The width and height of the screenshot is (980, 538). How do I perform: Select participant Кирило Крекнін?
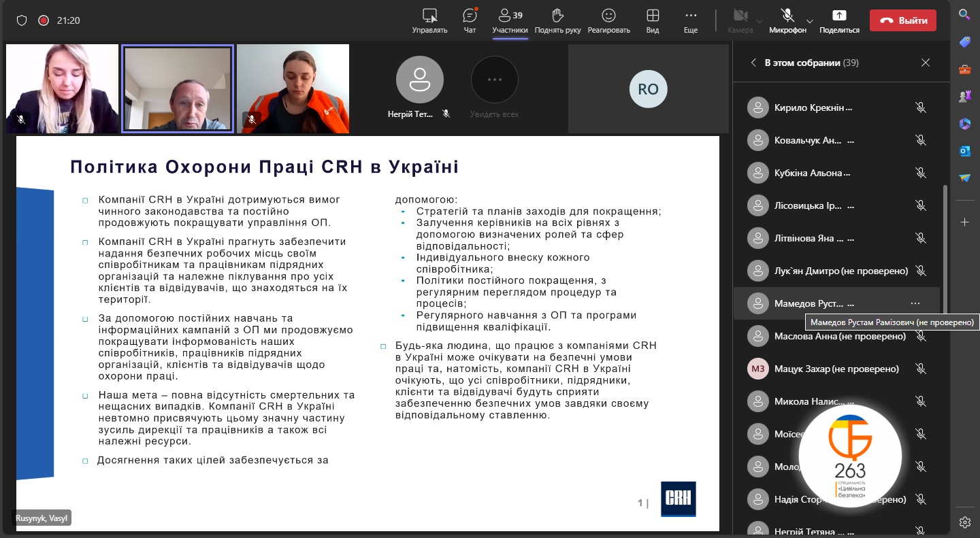836,107
